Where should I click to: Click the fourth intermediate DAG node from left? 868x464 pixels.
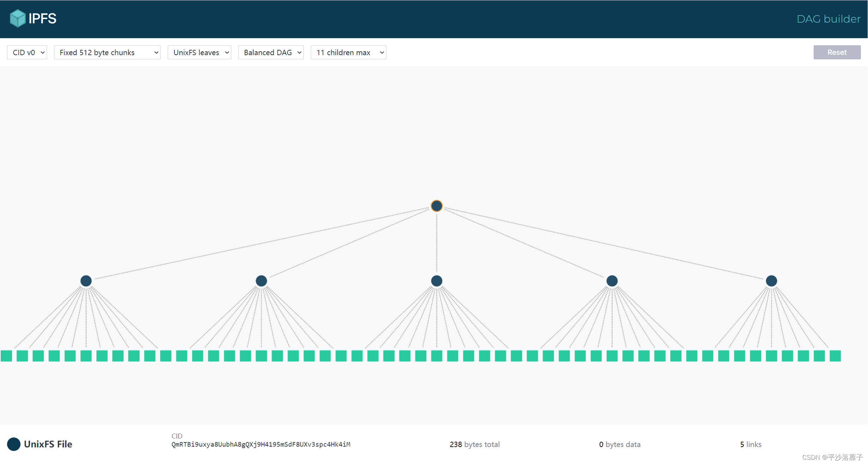[612, 281]
